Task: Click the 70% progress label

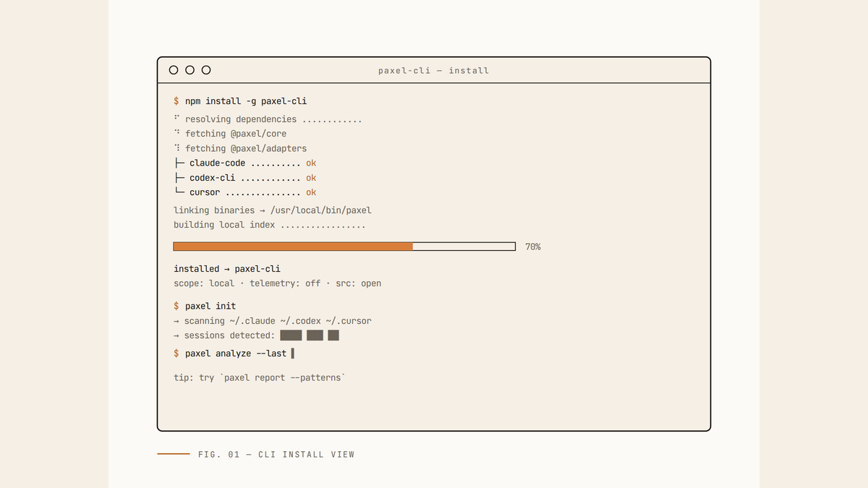Action: click(x=533, y=247)
